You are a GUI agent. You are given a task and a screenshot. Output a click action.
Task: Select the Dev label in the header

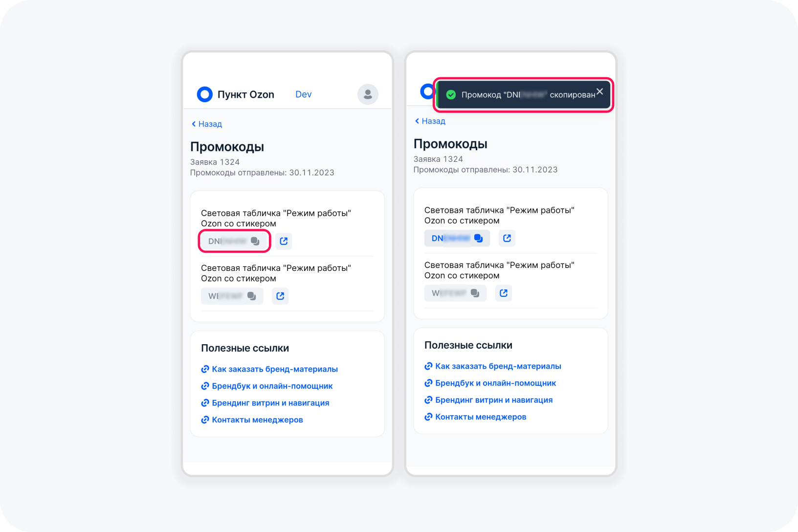[x=303, y=94]
